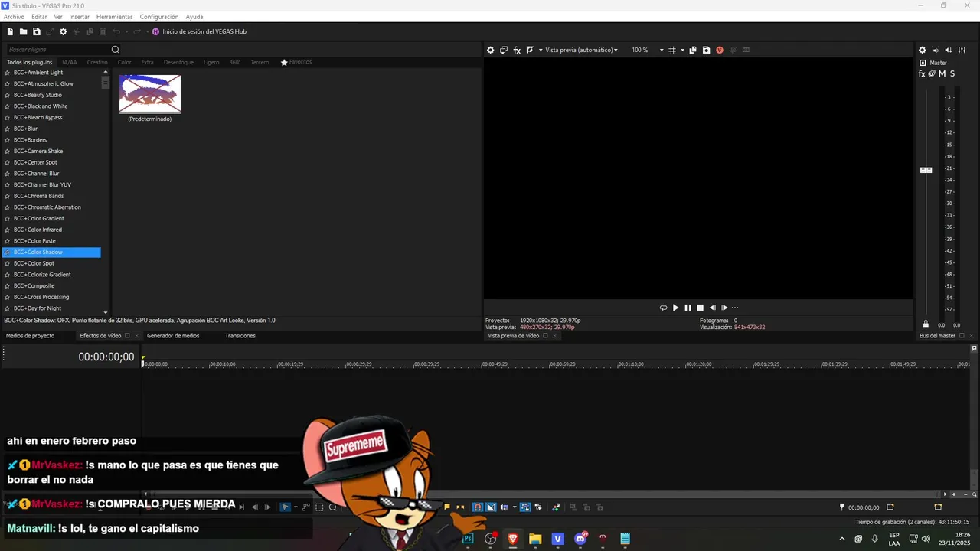Screen dimensions: 980x551
Task: Toggle favorite star for BCC+Composite
Action: [7, 285]
